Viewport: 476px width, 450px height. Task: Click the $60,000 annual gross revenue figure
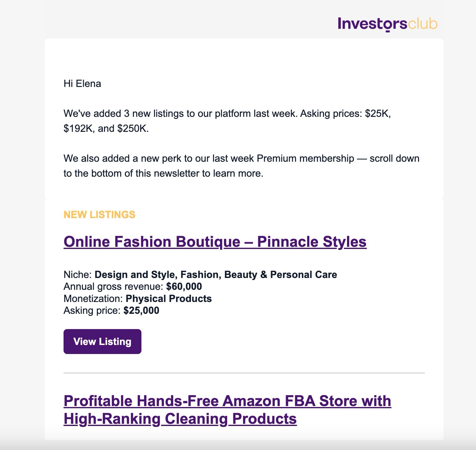point(184,286)
